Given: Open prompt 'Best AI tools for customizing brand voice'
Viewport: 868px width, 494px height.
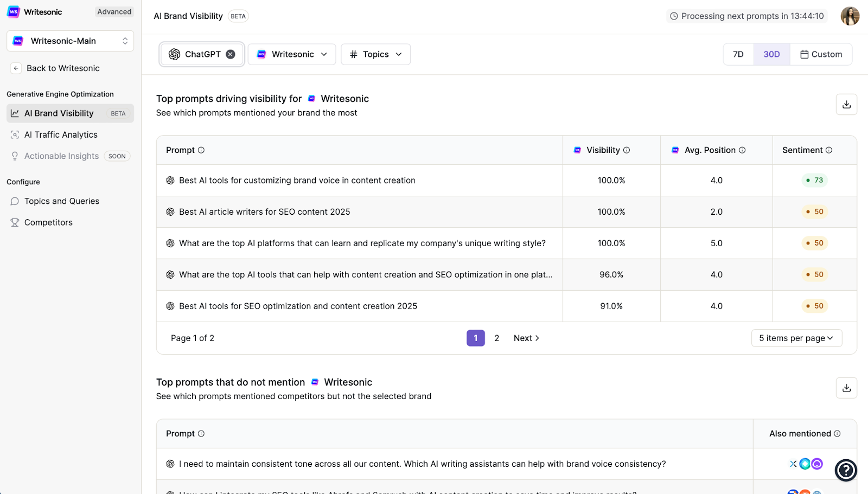Looking at the screenshot, I should (297, 181).
